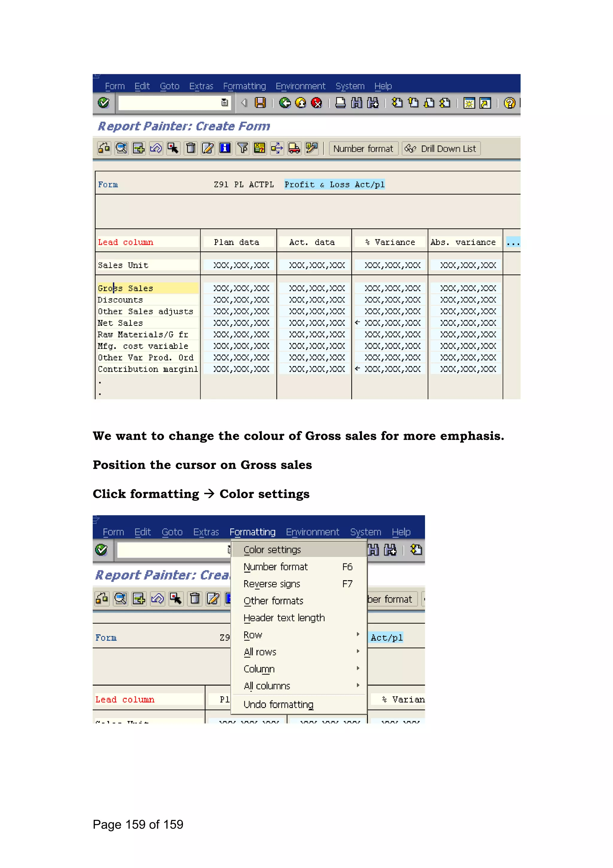
Task: Expand the Column submenu arrow
Action: (x=358, y=668)
